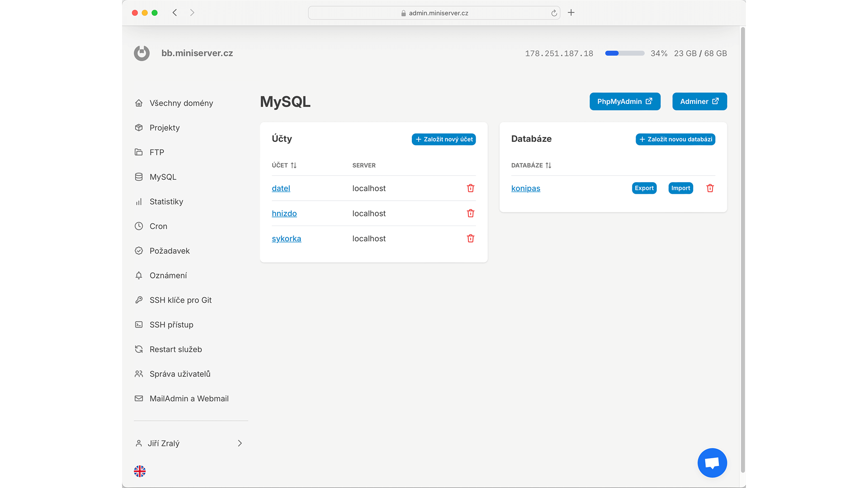Open SSH klíče pro Git section
The image size is (868, 488).
click(180, 300)
